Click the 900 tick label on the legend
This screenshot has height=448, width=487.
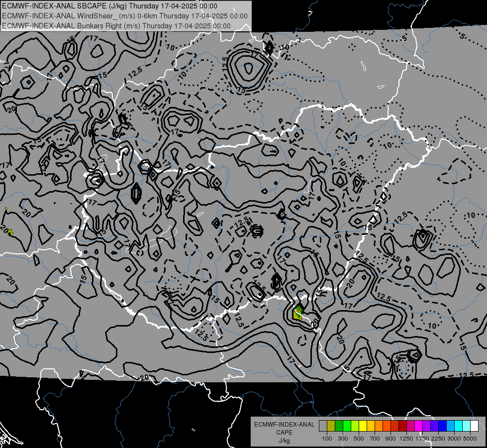(x=390, y=439)
